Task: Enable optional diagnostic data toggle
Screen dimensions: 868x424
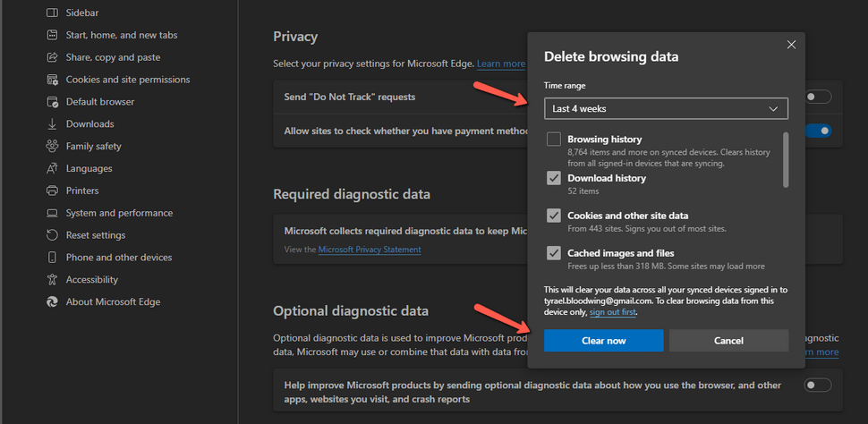Action: (x=818, y=385)
